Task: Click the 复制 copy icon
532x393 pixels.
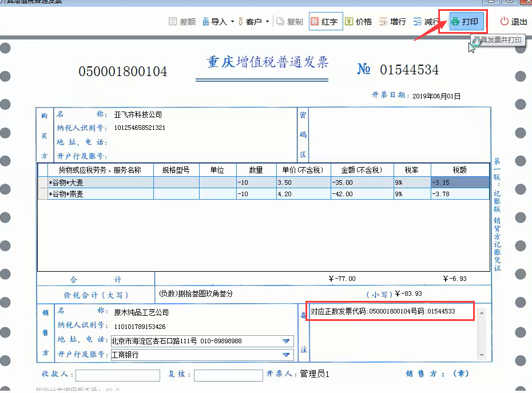Action: pos(280,21)
